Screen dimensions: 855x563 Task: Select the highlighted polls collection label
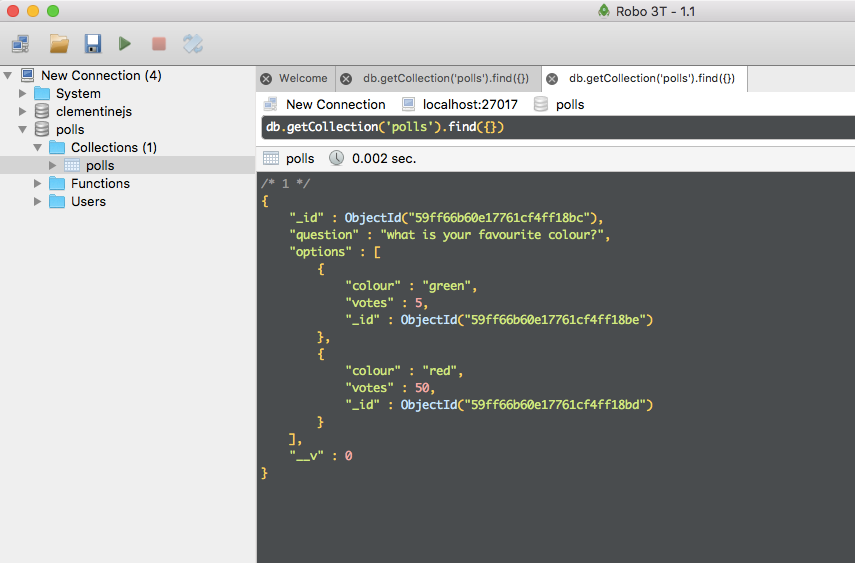(100, 165)
